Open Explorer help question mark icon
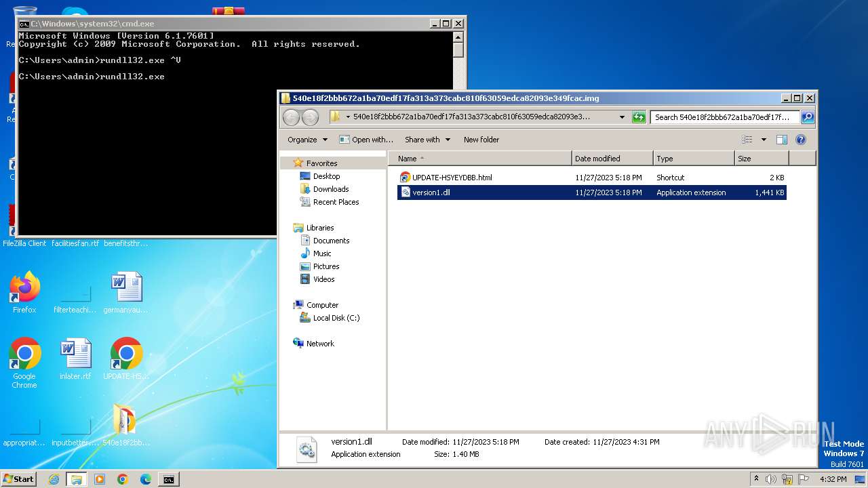The height and width of the screenshot is (488, 868). [x=800, y=140]
